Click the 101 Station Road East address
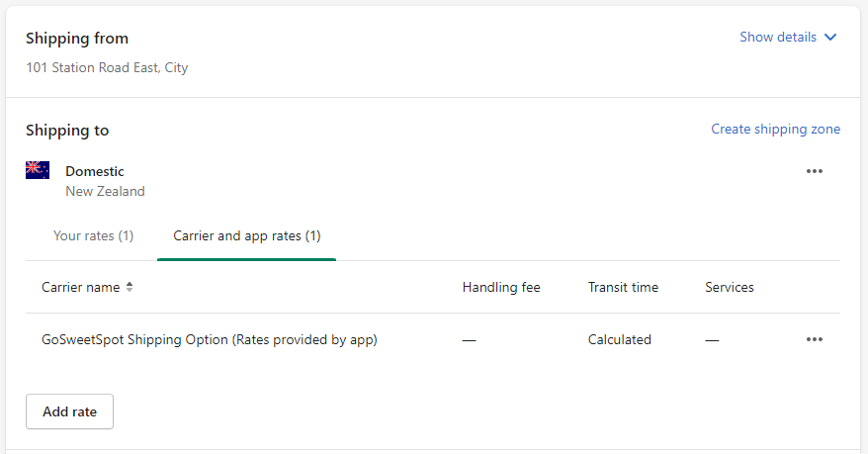The height and width of the screenshot is (454, 868). pos(107,67)
